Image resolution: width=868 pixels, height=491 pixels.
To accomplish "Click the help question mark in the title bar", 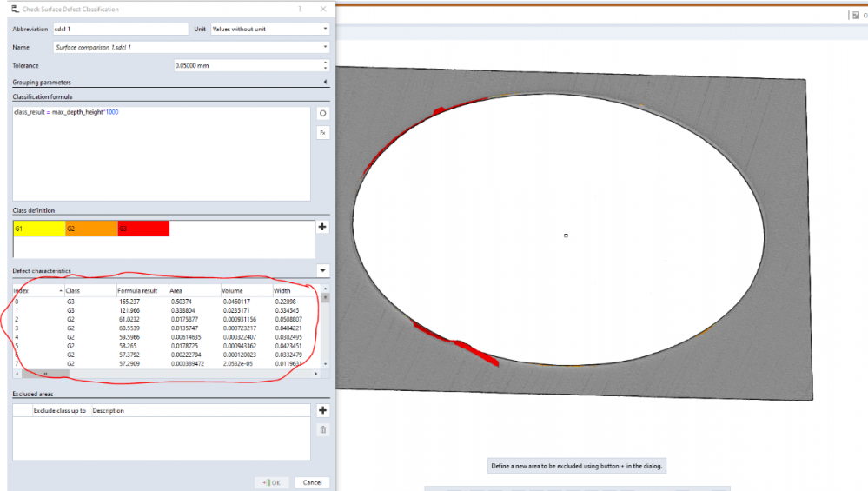I will point(300,9).
